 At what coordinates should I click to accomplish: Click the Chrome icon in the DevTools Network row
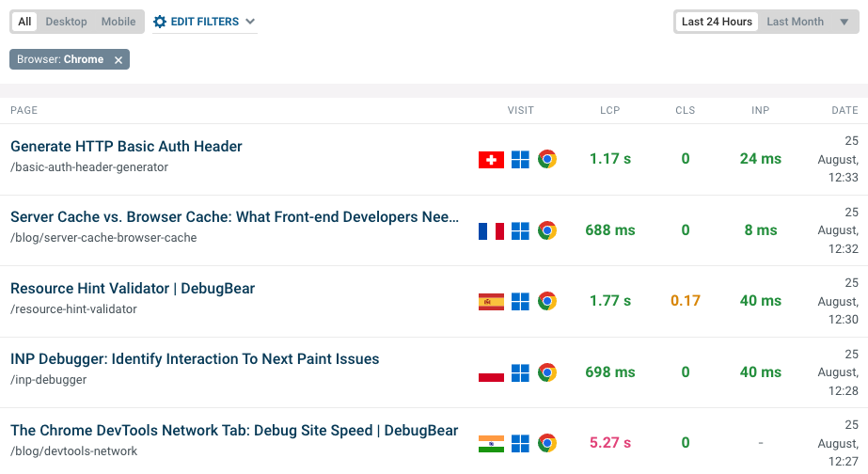point(547,443)
